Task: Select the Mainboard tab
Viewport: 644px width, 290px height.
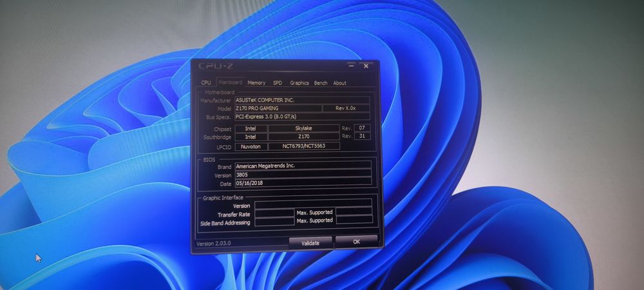Action: 230,82
